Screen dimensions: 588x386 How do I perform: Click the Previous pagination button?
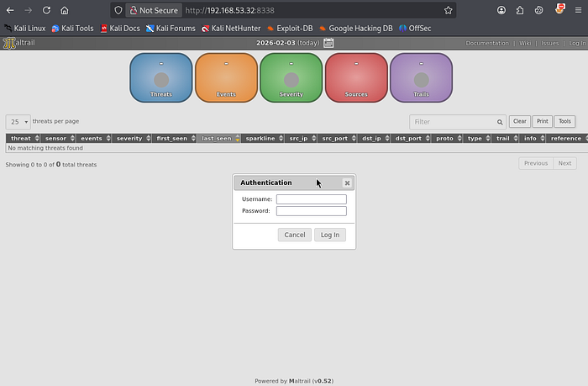pyautogui.click(x=536, y=163)
